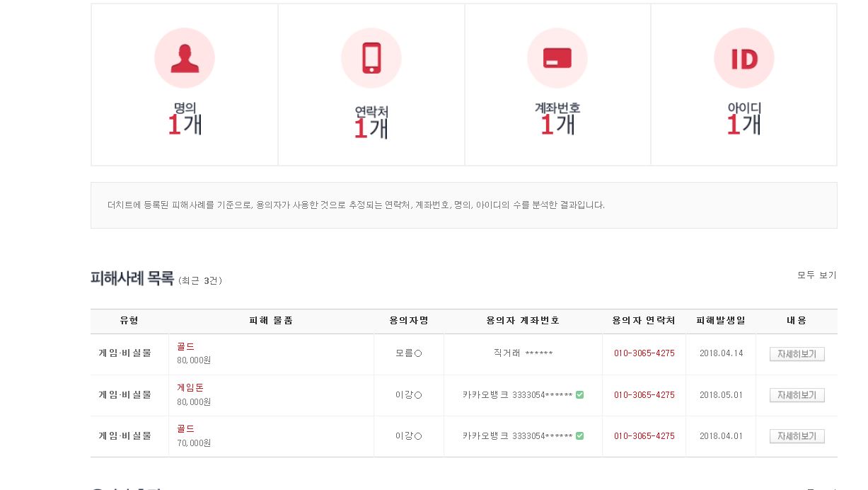The image size is (868, 490).
Task: Click the card 계좌번호 icon
Action: (x=557, y=58)
